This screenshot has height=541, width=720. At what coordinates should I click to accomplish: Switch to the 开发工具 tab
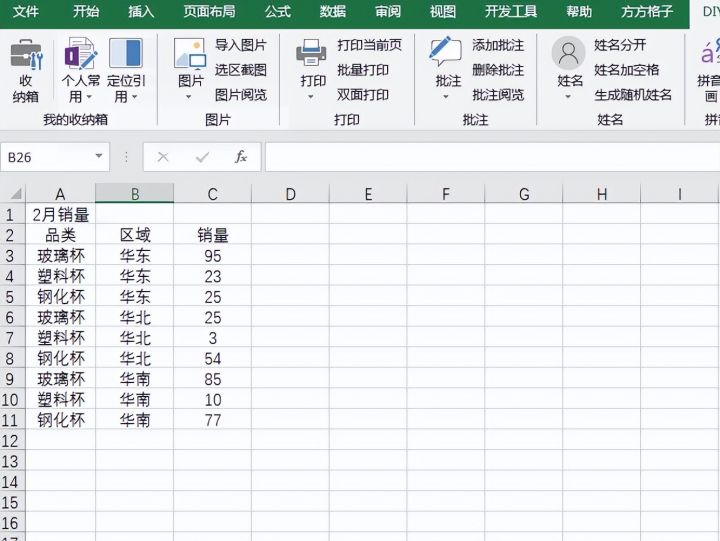point(511,11)
